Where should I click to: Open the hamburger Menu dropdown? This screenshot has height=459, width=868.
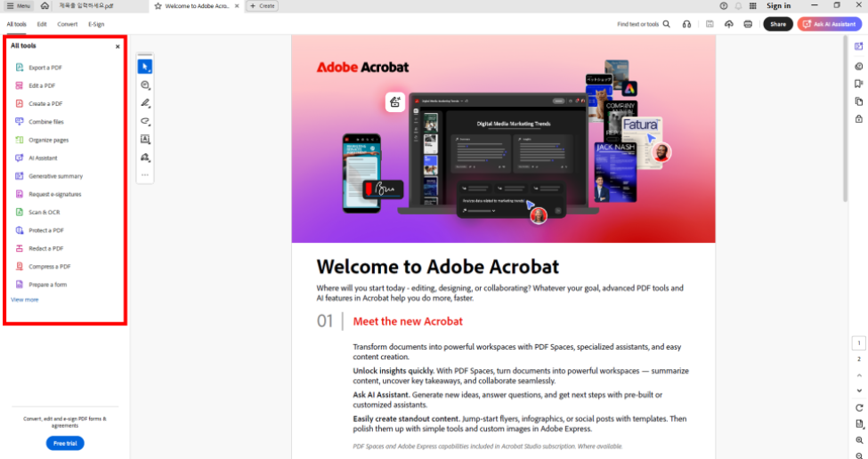(19, 6)
